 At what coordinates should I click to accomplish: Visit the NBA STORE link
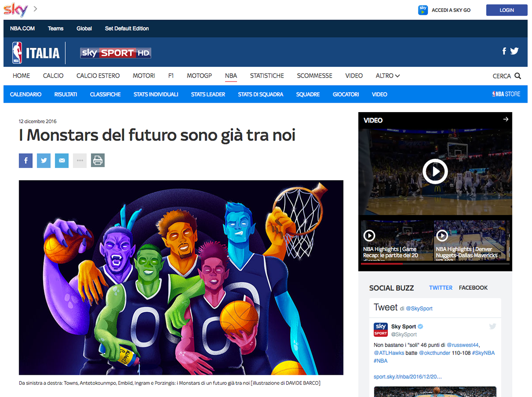coord(506,94)
